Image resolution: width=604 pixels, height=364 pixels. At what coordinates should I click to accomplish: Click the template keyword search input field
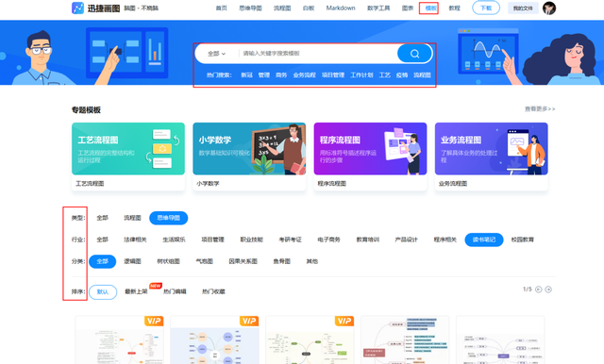click(318, 54)
